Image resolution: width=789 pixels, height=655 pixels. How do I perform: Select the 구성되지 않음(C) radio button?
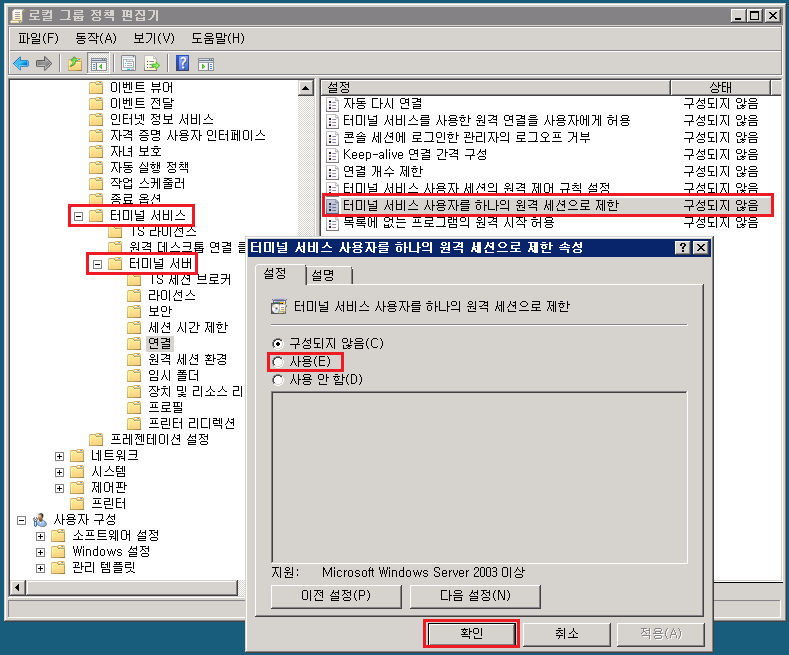pos(277,344)
